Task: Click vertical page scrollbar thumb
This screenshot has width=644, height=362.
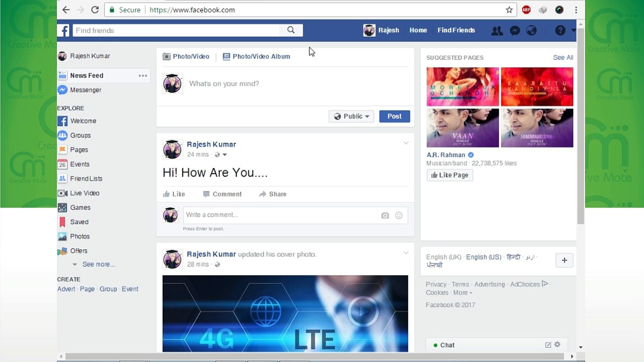Action: (x=581, y=126)
